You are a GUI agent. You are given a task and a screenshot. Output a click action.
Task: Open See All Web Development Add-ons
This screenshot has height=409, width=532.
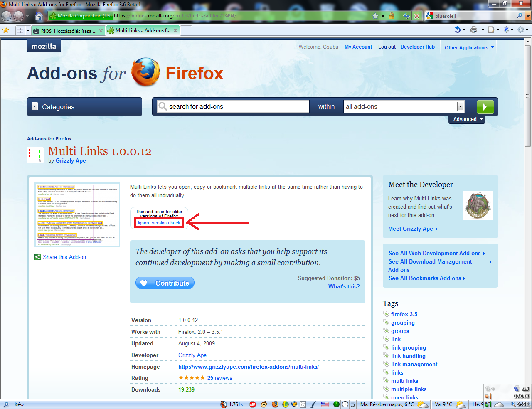436,253
